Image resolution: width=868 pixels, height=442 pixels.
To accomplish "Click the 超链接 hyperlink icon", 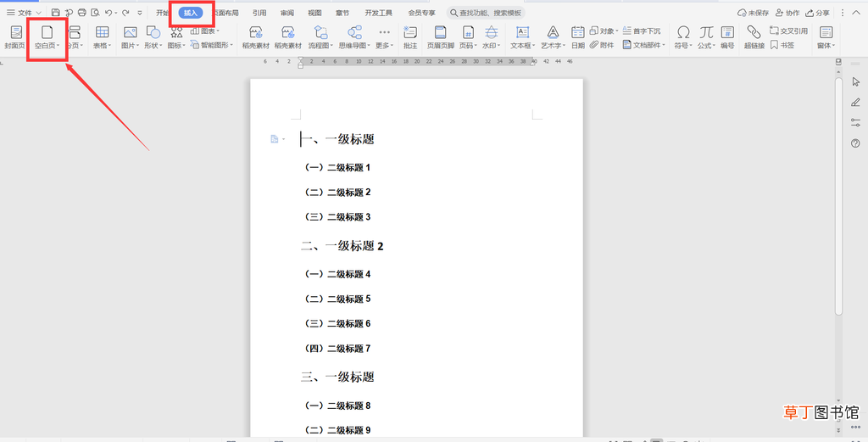I will [754, 32].
